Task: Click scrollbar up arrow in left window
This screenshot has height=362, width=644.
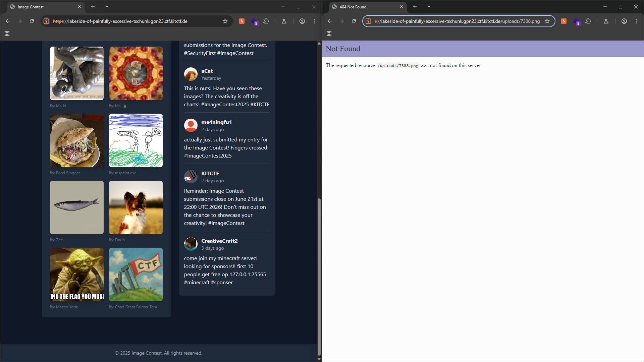Action: coord(319,43)
